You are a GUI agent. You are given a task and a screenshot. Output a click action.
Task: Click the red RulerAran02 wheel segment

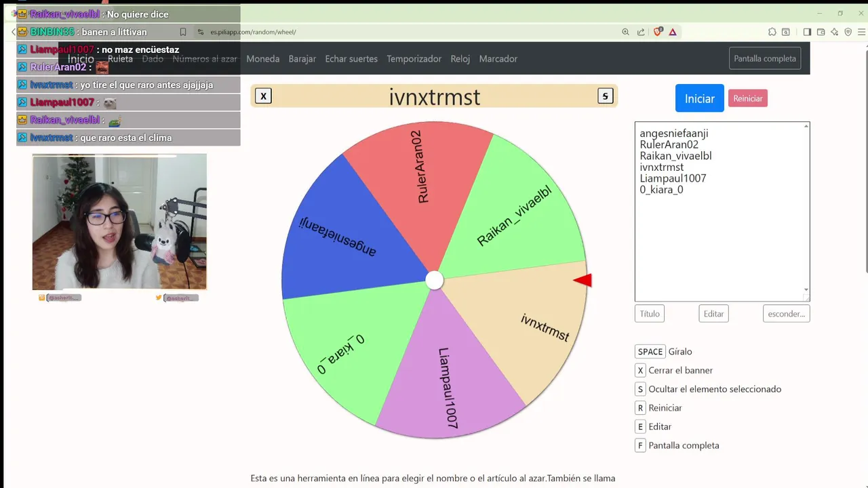(x=420, y=183)
